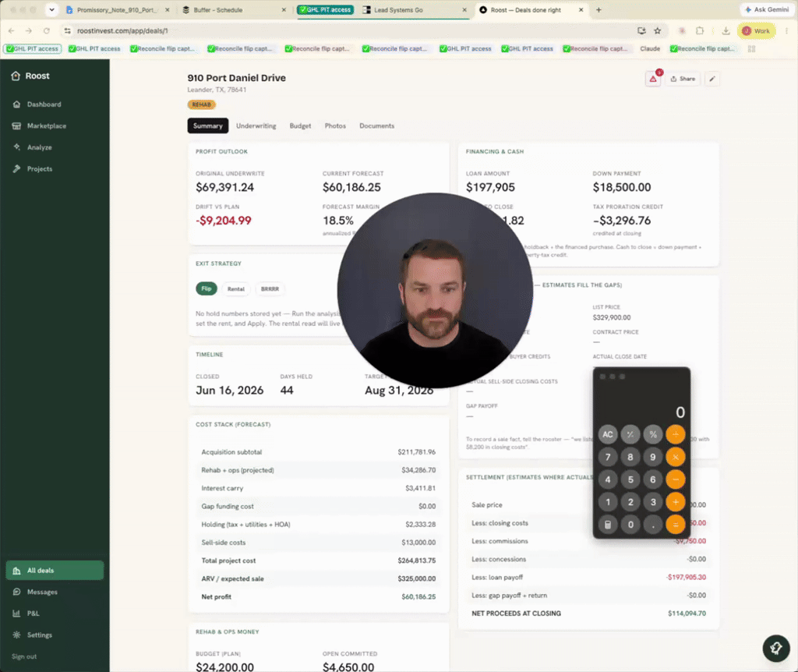The image size is (798, 672).
Task: Switch to the Budget tab
Action: (300, 126)
